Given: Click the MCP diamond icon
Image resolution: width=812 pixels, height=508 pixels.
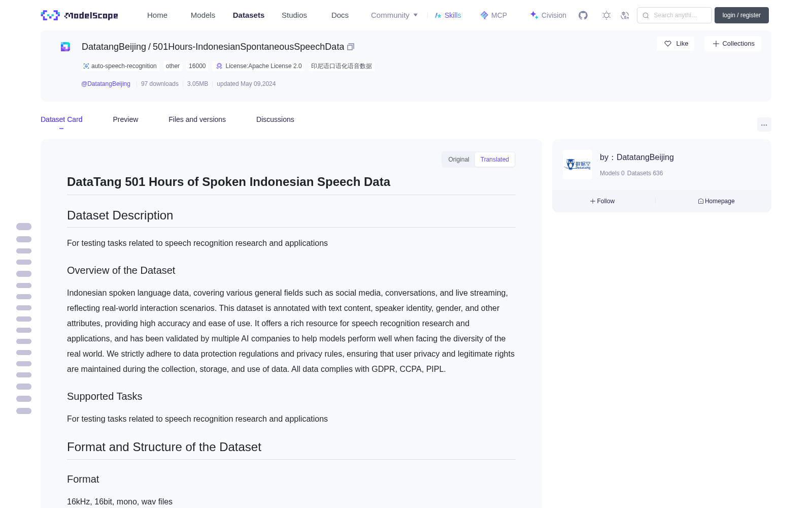Looking at the screenshot, I should pyautogui.click(x=484, y=15).
